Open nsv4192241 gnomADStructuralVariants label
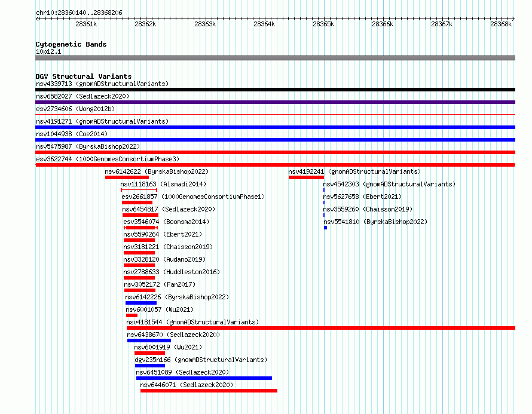The image size is (532, 414). pyautogui.click(x=354, y=171)
